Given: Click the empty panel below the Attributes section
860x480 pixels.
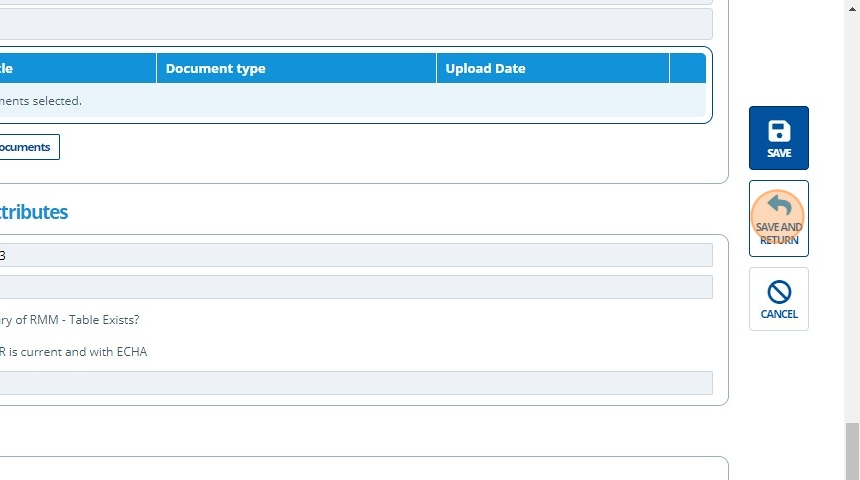Looking at the screenshot, I should [x=360, y=469].
